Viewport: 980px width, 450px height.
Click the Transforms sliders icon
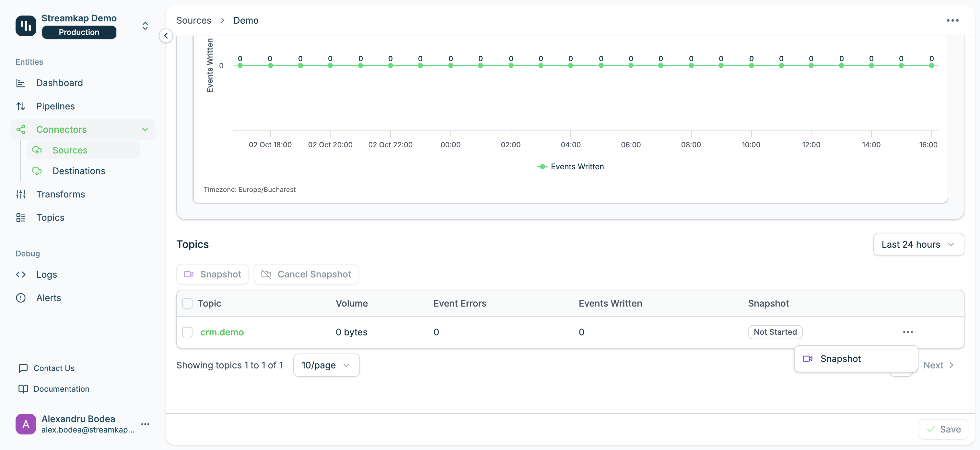[21, 194]
